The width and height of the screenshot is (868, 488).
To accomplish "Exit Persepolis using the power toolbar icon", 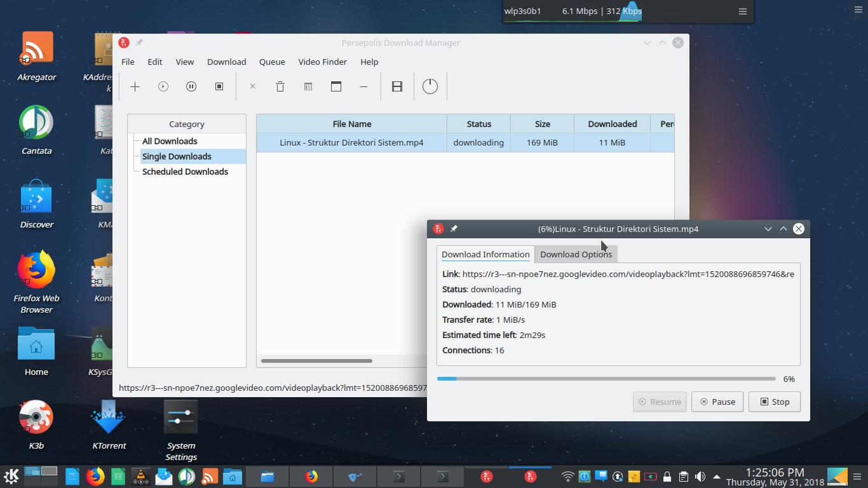I will (430, 86).
